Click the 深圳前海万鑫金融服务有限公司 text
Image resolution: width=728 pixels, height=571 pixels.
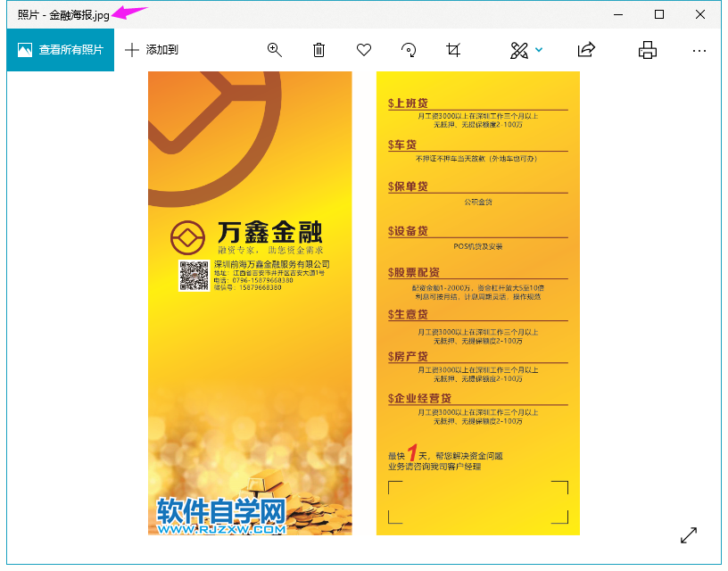[271, 264]
